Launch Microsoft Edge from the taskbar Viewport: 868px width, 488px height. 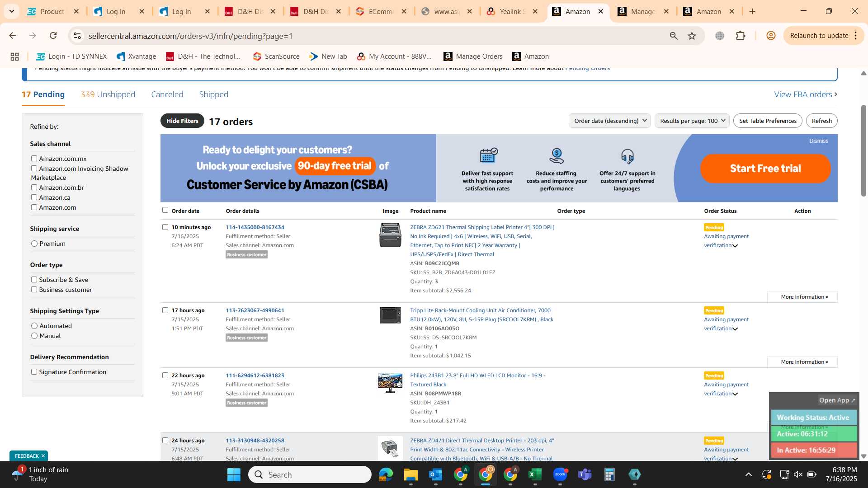(386, 474)
